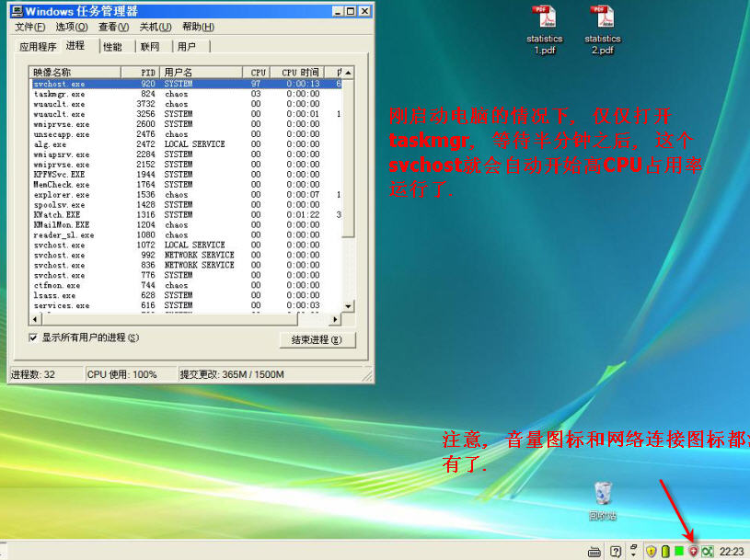The width and height of the screenshot is (750, 560).
Task: Select the wuauclt.exe row with PID 3732
Action: [x=186, y=104]
